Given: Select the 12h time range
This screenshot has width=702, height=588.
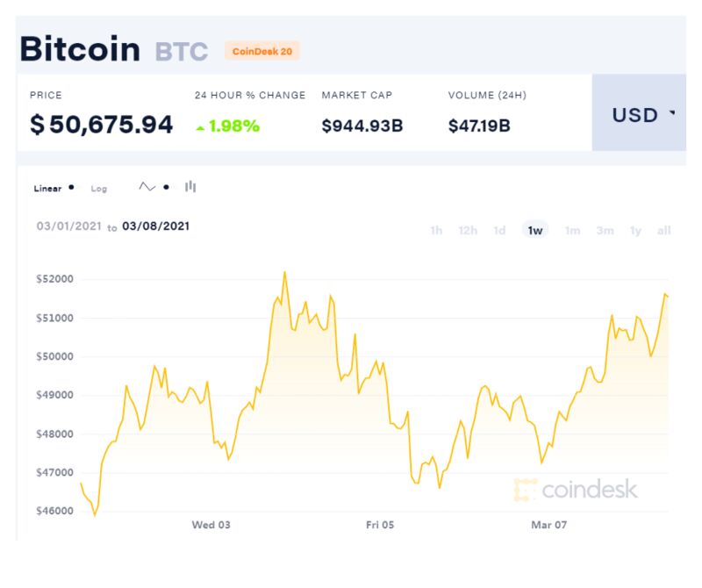Looking at the screenshot, I should click(468, 230).
